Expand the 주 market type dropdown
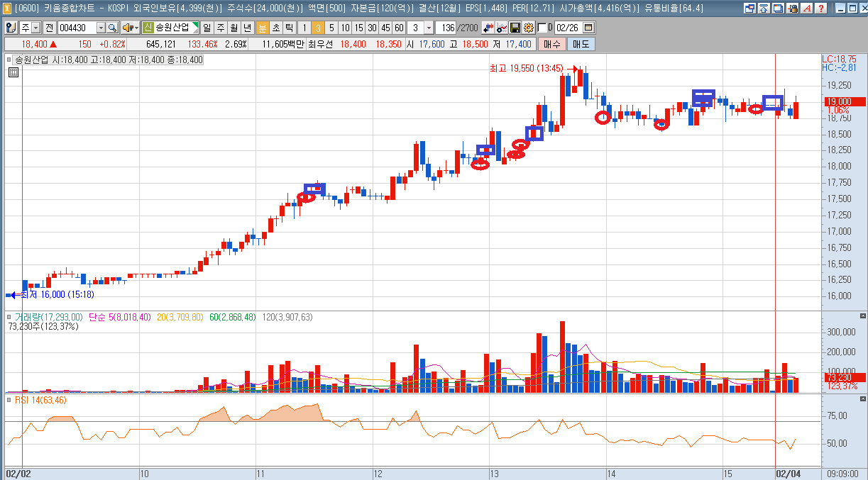This screenshot has width=868, height=480. pos(35,28)
